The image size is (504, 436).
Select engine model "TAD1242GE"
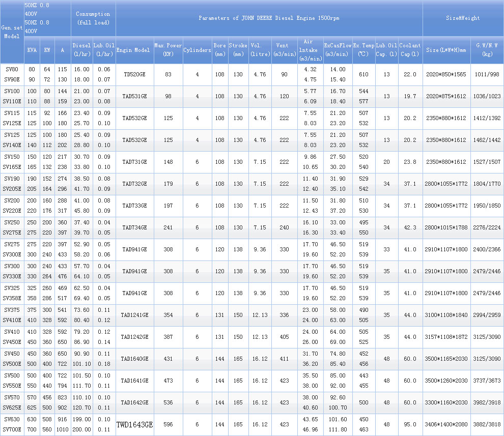[x=135, y=337]
